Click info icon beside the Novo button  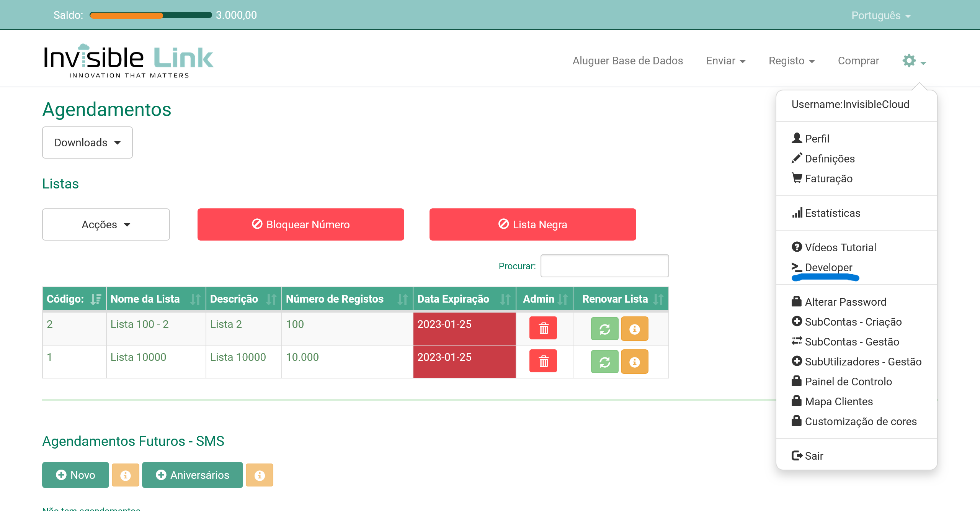coord(125,475)
